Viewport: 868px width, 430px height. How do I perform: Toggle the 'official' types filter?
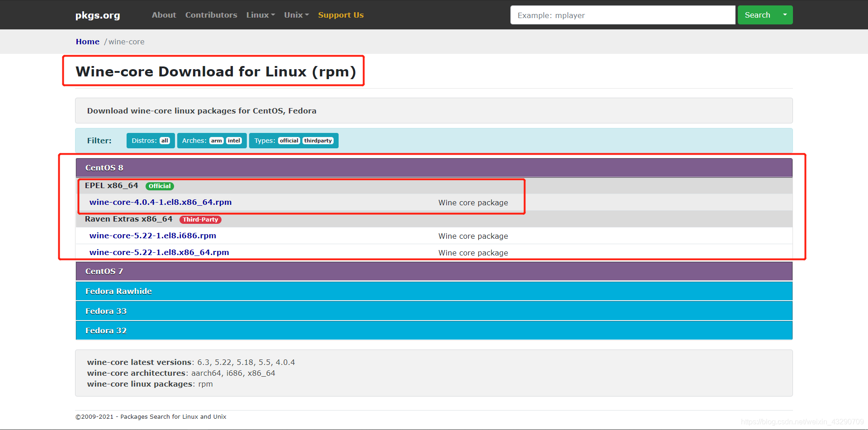click(289, 141)
